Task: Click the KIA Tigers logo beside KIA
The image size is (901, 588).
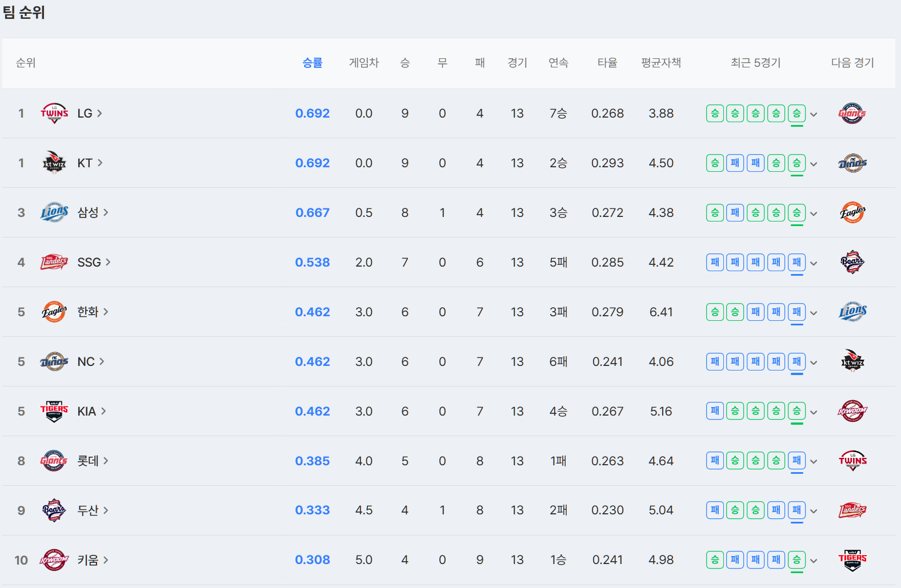Action: 54,411
